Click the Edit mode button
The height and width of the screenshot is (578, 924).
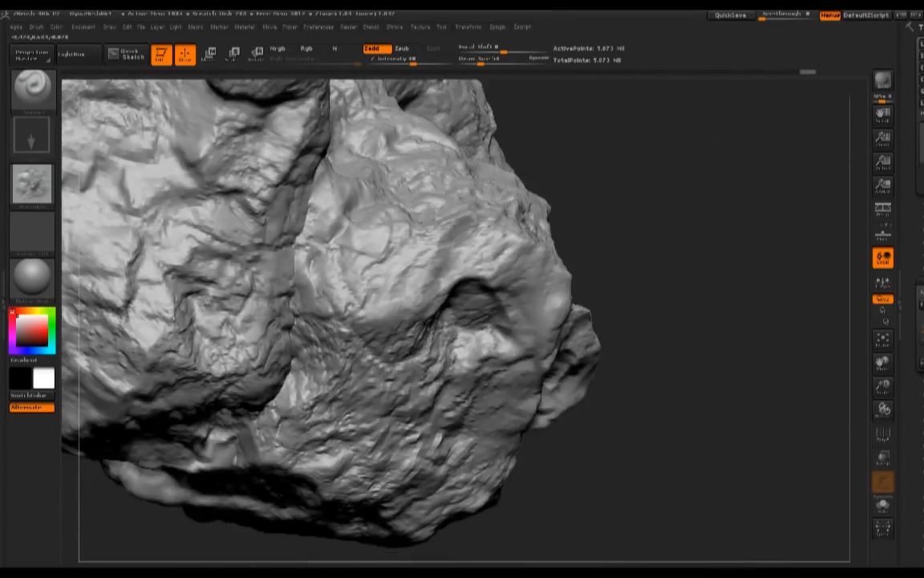[161, 55]
